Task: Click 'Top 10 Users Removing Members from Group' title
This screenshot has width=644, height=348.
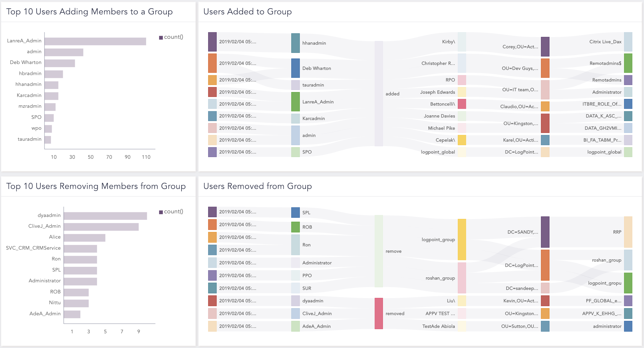Action: click(x=96, y=186)
